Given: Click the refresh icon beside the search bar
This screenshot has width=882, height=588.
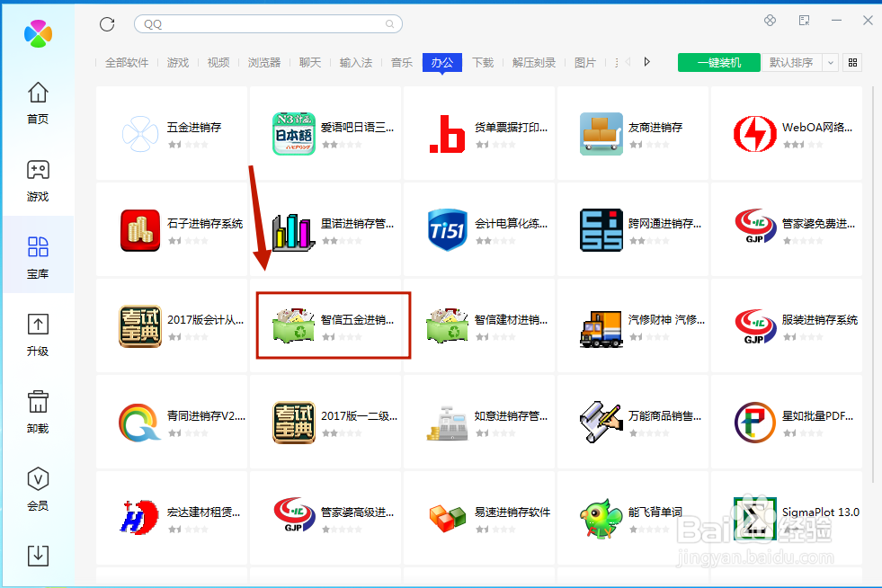Looking at the screenshot, I should (106, 24).
